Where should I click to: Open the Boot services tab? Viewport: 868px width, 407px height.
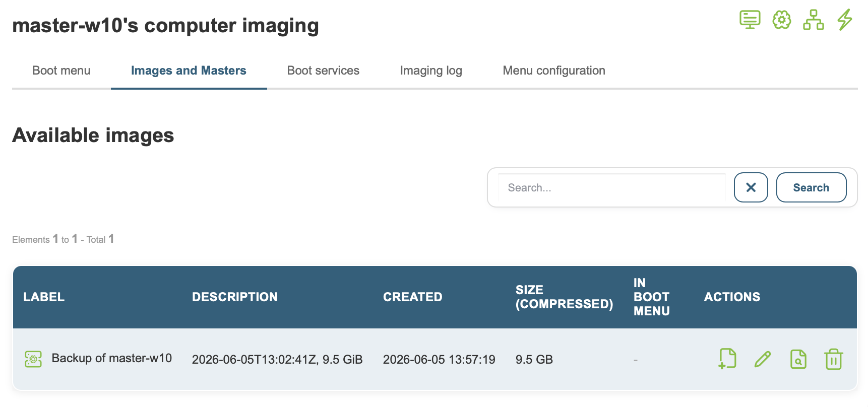(323, 71)
